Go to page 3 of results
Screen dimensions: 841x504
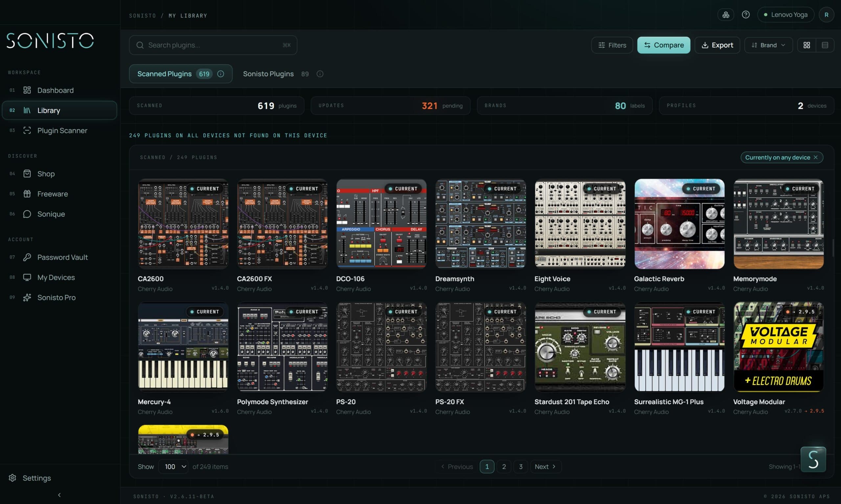click(520, 467)
